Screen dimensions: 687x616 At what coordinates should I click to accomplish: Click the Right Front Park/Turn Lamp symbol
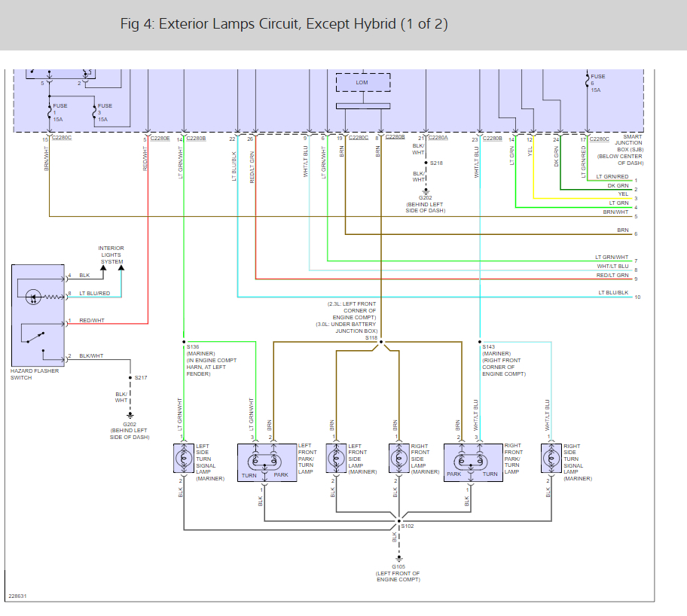point(473,462)
